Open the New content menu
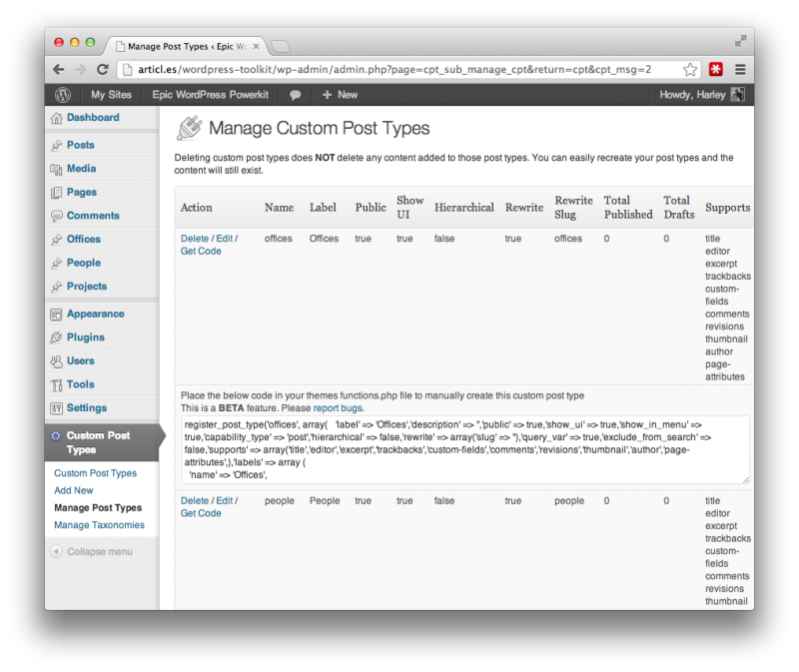Viewport: 799px width, 672px height. pyautogui.click(x=340, y=95)
